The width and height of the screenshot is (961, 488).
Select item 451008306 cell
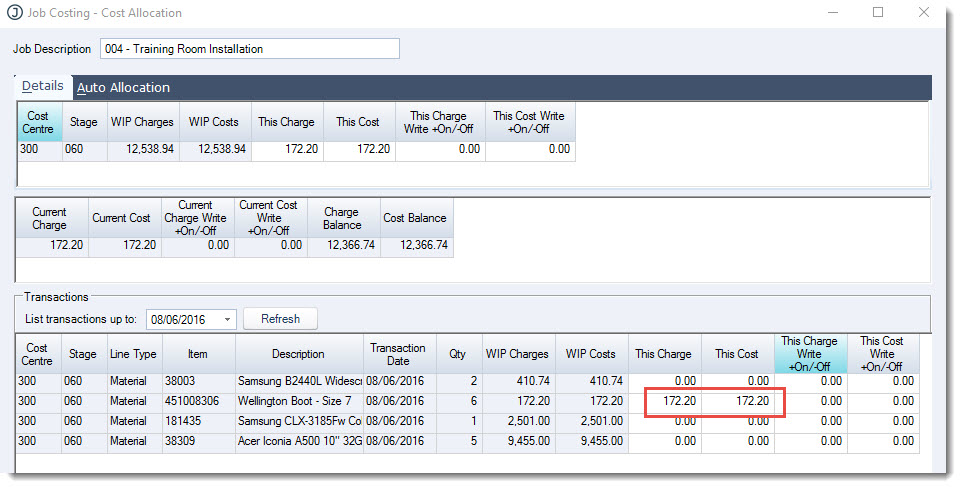point(199,401)
